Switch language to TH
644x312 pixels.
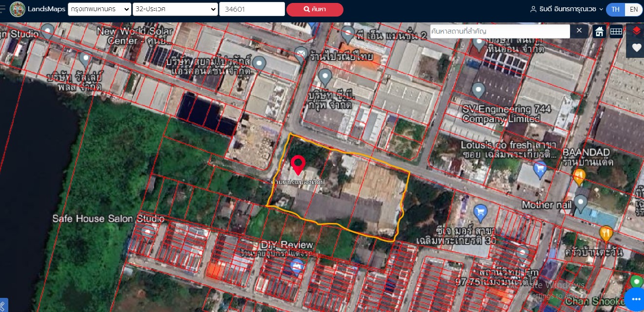tap(616, 9)
